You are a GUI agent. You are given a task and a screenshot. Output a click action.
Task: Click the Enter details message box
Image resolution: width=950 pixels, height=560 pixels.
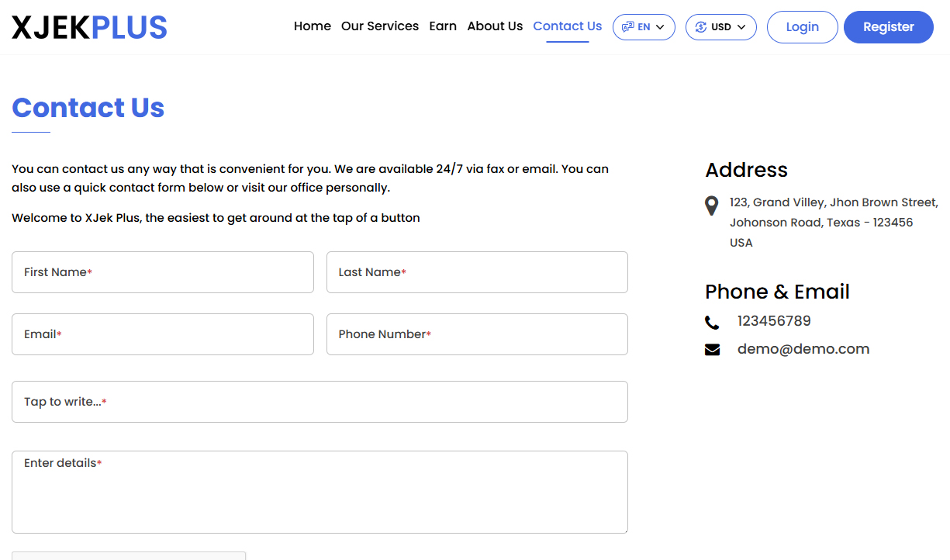320,492
